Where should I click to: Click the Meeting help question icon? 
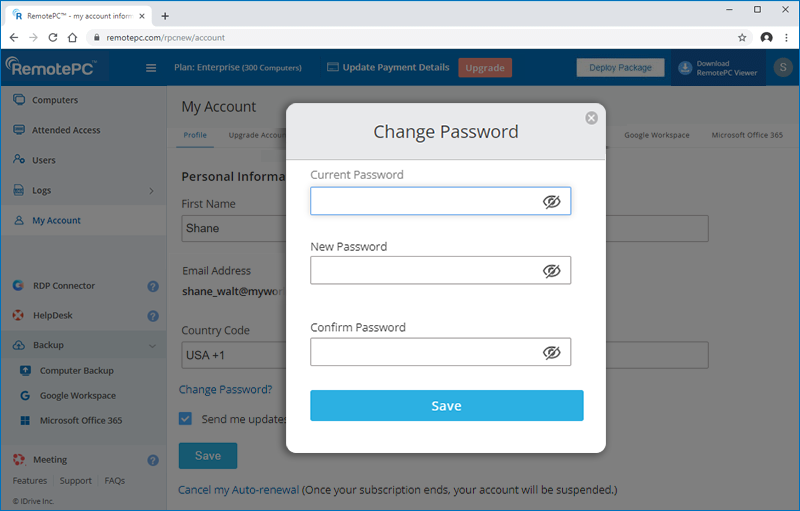click(153, 461)
